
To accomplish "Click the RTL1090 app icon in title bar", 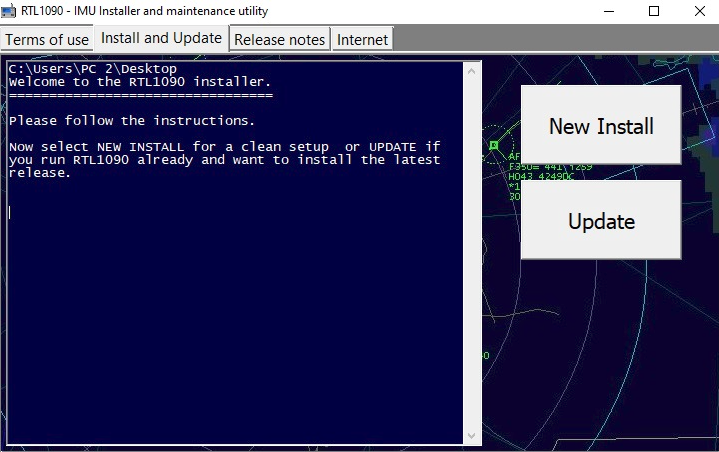I will tap(9, 11).
